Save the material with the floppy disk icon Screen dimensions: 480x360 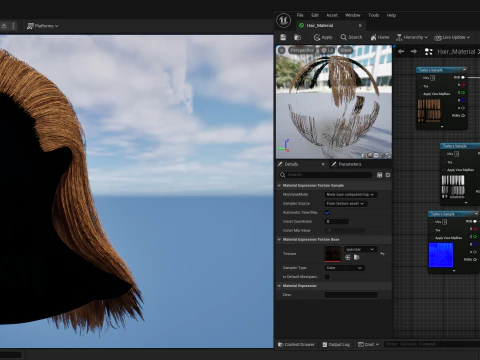click(x=283, y=37)
